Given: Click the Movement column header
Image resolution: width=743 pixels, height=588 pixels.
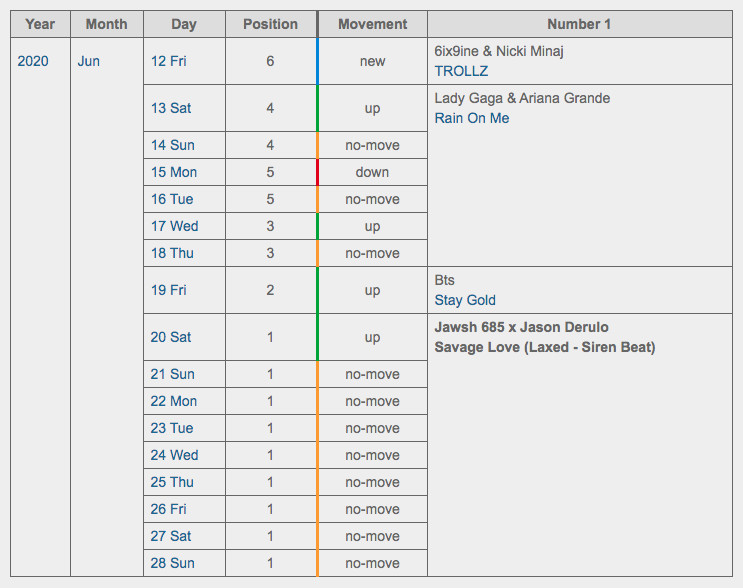Looking at the screenshot, I should 372,24.
